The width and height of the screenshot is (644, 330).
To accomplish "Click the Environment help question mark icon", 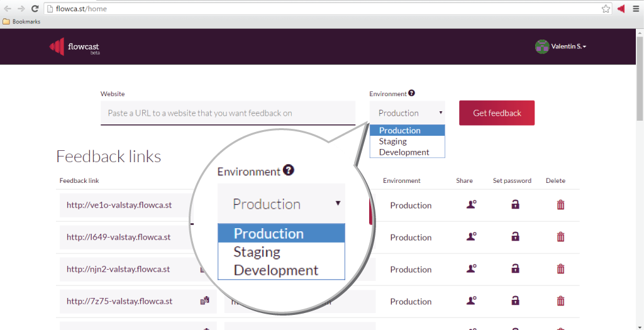I will [x=411, y=93].
